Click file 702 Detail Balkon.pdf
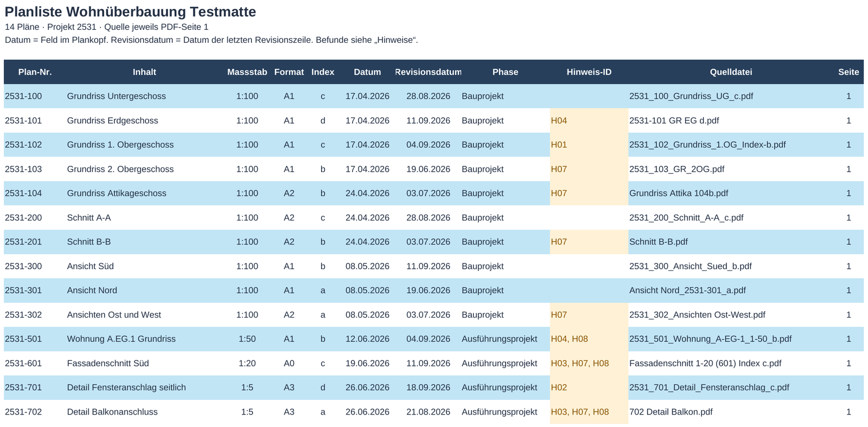 671,412
